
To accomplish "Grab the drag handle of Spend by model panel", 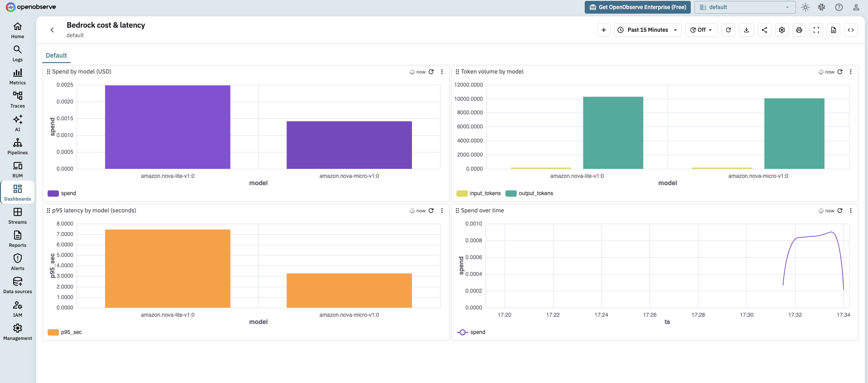I will tap(48, 72).
